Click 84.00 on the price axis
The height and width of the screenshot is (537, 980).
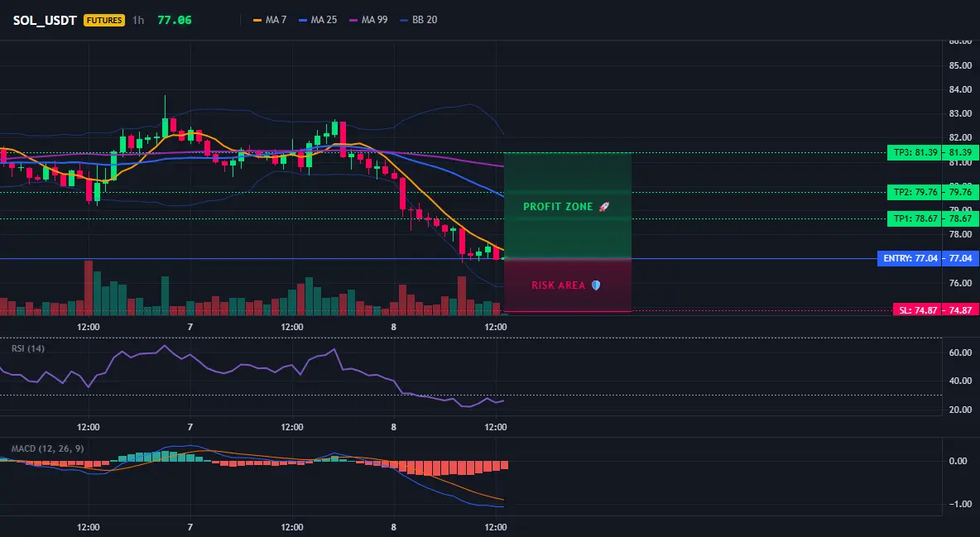(x=960, y=89)
